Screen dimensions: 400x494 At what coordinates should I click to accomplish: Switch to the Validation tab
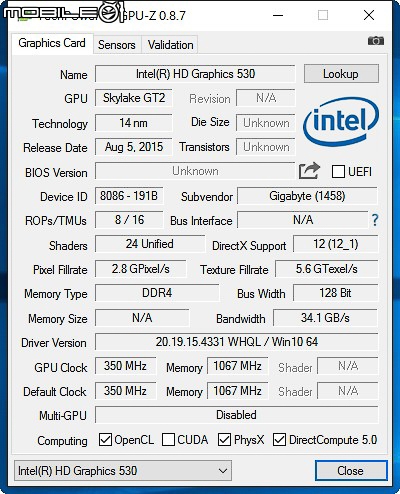[x=170, y=45]
